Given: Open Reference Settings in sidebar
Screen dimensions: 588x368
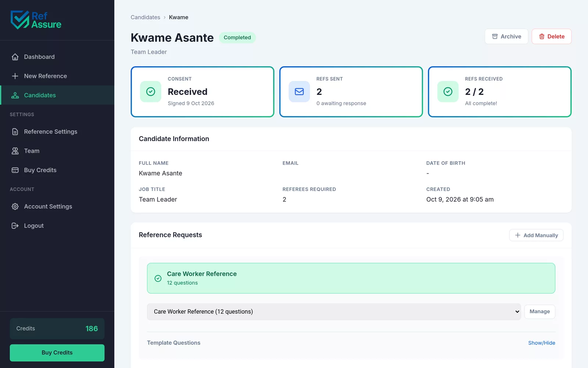Looking at the screenshot, I should click(57, 132).
